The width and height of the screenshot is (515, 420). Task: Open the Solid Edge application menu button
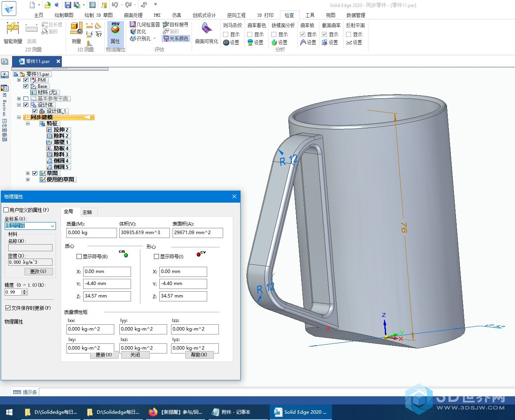pos(9,8)
